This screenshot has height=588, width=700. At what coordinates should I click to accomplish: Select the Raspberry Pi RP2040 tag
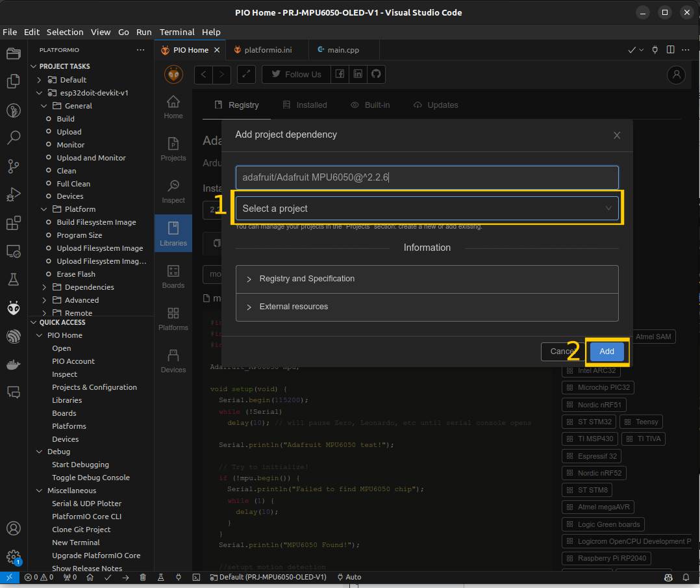coord(606,559)
